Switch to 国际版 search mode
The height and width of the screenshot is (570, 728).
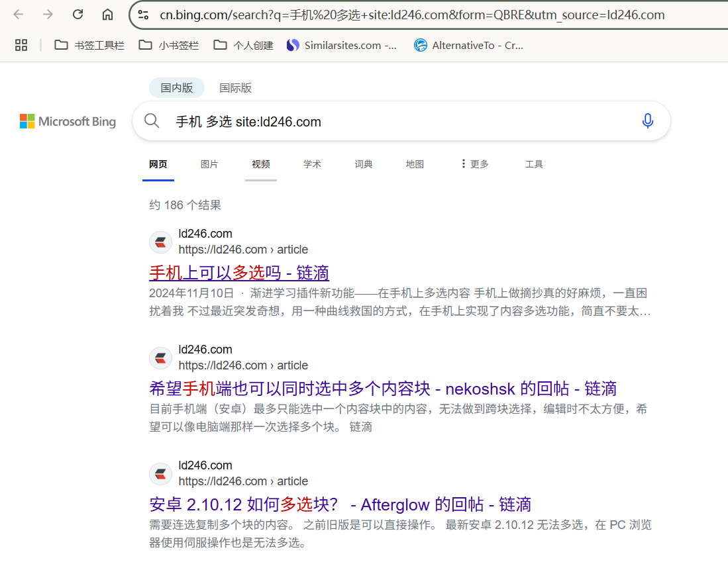click(236, 88)
